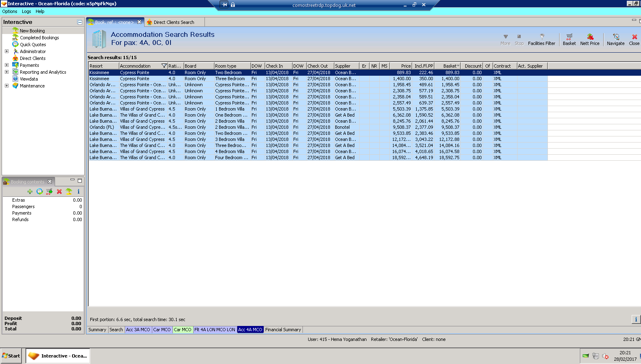Maximize the Booking contents panel

[80, 181]
